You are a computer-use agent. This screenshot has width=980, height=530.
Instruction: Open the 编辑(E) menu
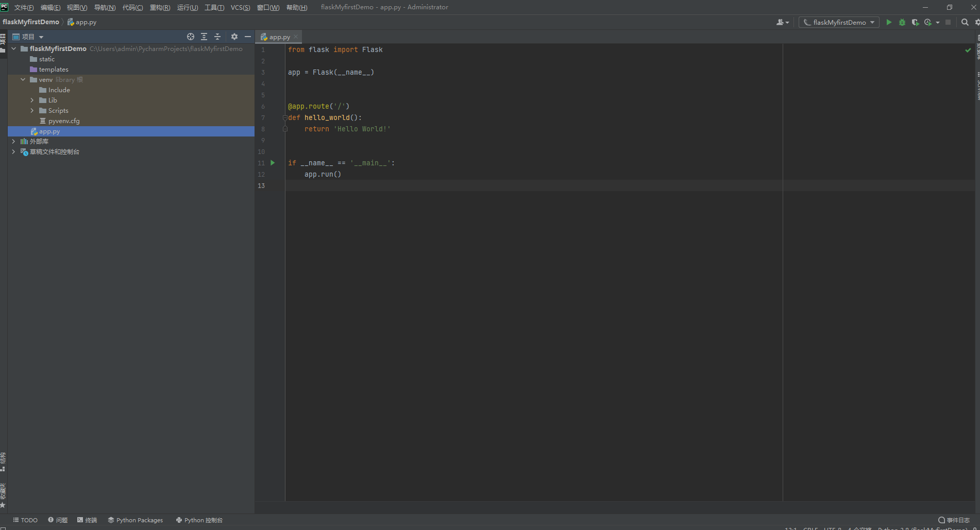click(50, 7)
